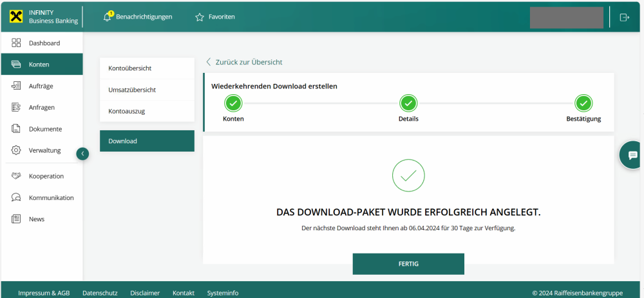Click Systeminfo footer link
This screenshot has height=298, width=644.
point(223,293)
